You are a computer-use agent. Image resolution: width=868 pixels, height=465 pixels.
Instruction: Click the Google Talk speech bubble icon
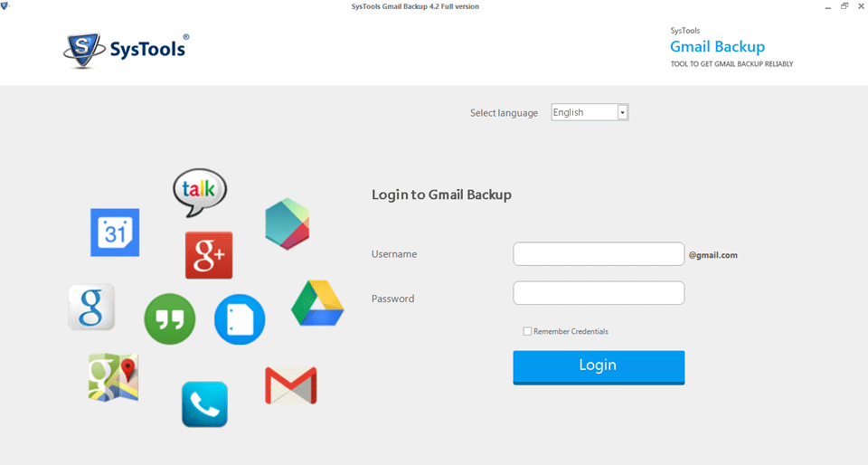point(200,192)
